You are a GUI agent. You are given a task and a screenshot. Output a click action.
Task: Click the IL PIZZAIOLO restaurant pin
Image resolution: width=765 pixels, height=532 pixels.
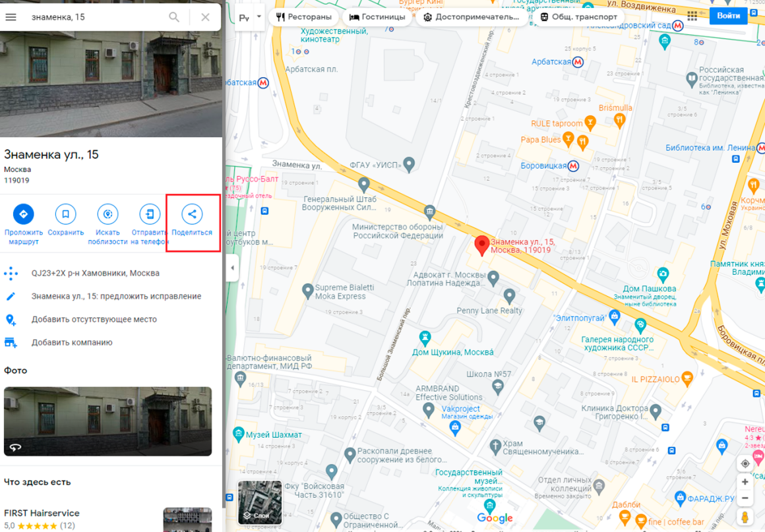pos(687,378)
